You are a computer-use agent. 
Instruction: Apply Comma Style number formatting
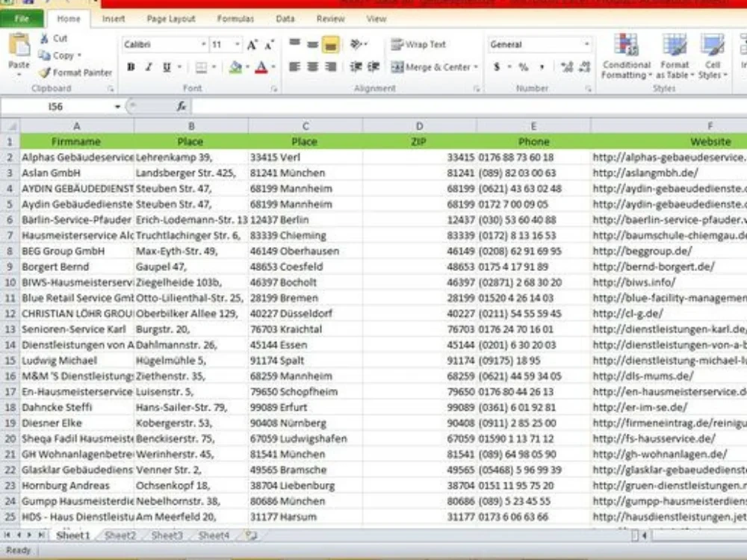[542, 66]
